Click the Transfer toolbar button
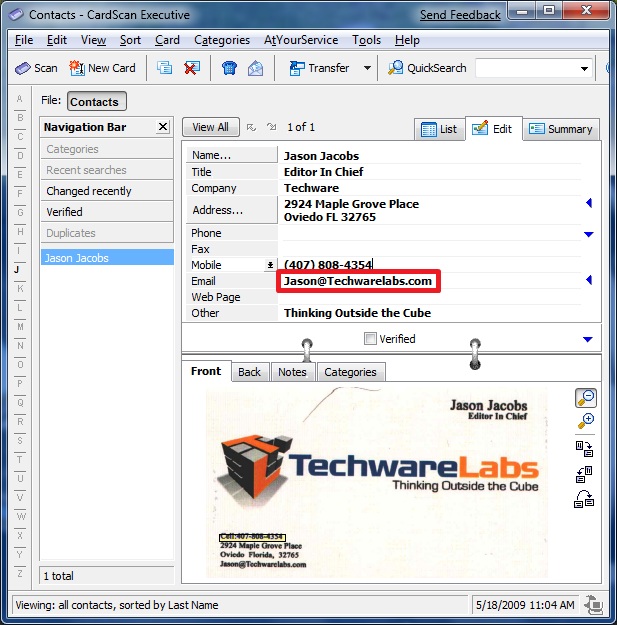Viewport: 617px width, 625px height. 319,68
